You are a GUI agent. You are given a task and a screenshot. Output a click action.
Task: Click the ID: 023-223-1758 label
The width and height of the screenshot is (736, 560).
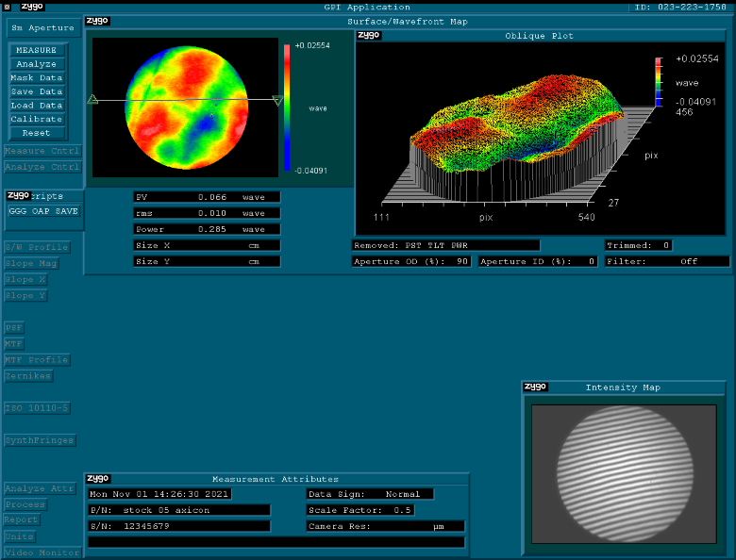tap(680, 7)
